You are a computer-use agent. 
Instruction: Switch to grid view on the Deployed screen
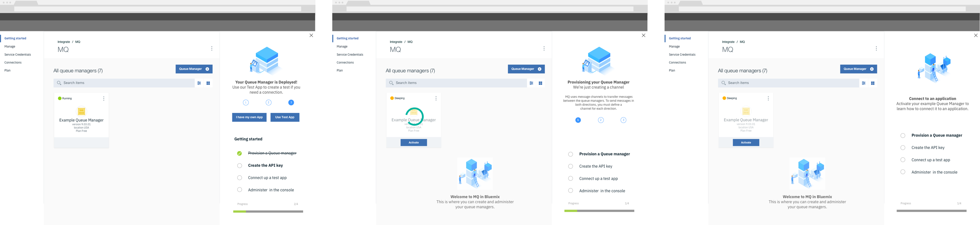point(208,83)
